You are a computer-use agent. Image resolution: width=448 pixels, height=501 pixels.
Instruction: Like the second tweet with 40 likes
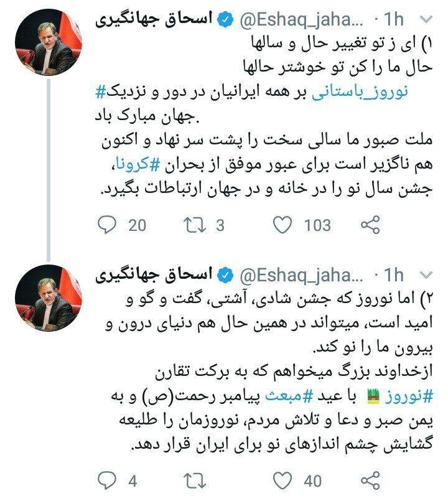point(282,480)
